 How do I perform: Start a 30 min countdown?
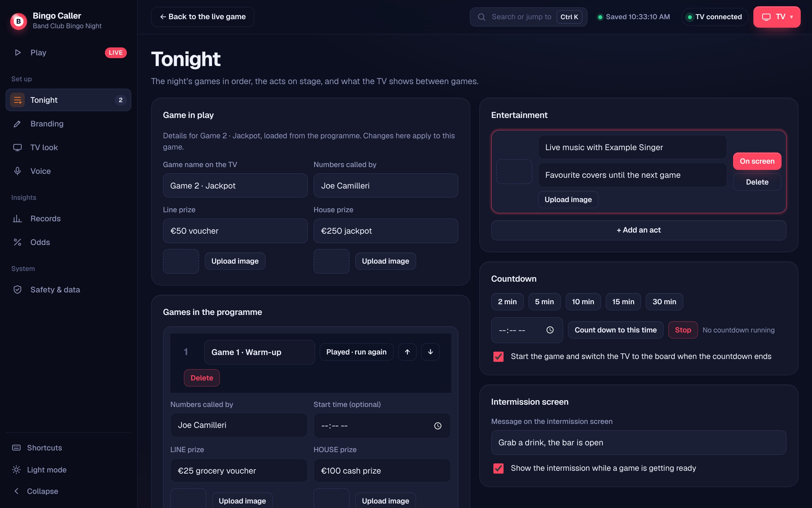[x=664, y=302]
